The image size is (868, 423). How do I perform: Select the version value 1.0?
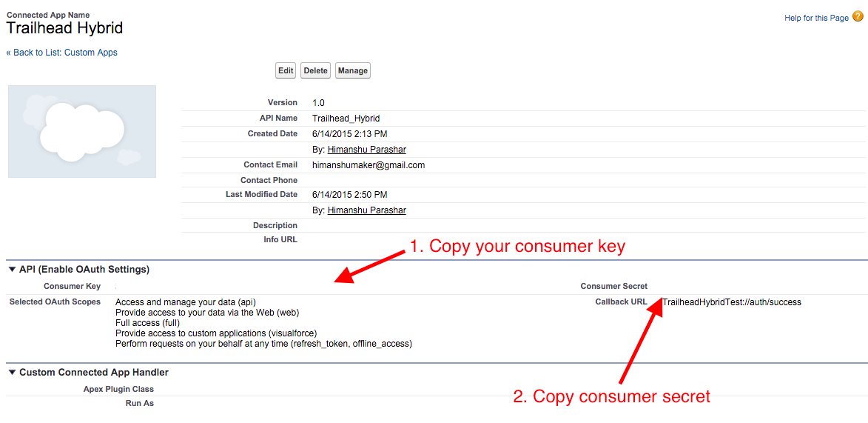point(318,102)
